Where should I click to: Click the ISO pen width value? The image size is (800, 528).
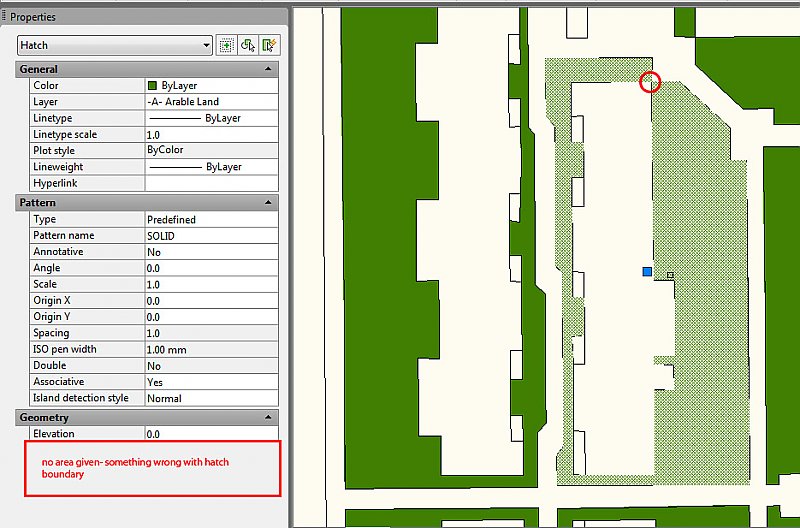[x=212, y=349]
